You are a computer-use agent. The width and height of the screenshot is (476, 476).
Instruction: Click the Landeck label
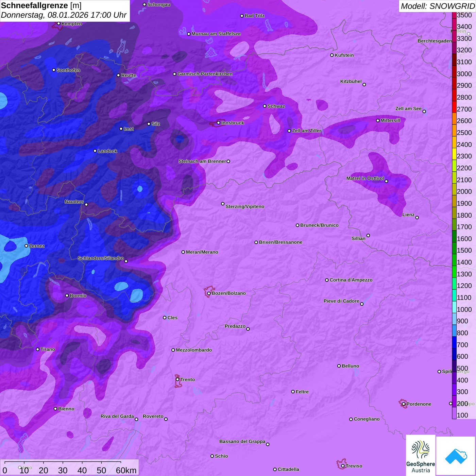(x=107, y=151)
